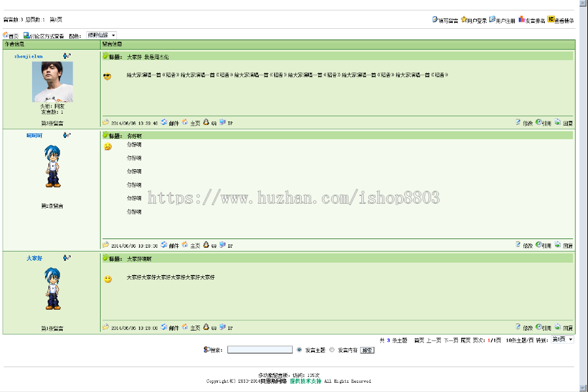The height and width of the screenshot is (392, 588).
Task: Click the cartoon avatar of 呵呵呵
Action: coord(52,166)
